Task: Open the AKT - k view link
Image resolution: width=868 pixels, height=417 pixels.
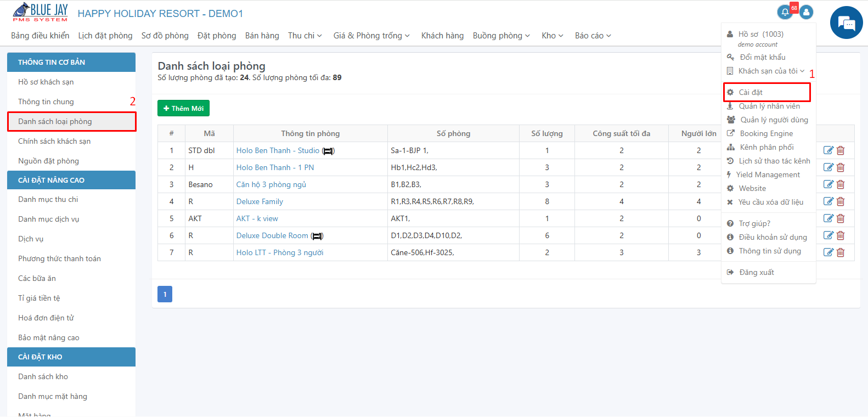Action: coord(257,218)
